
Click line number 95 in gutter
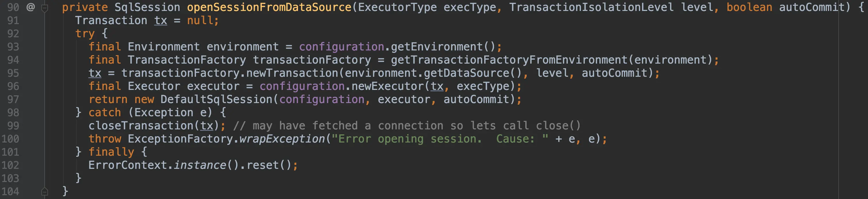click(x=13, y=73)
